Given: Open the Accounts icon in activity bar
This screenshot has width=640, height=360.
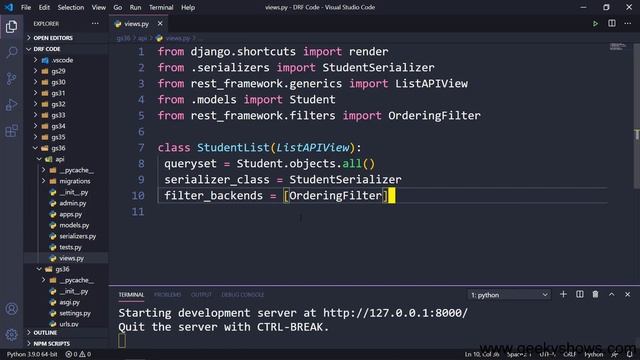Looking at the screenshot, I should 11,309.
